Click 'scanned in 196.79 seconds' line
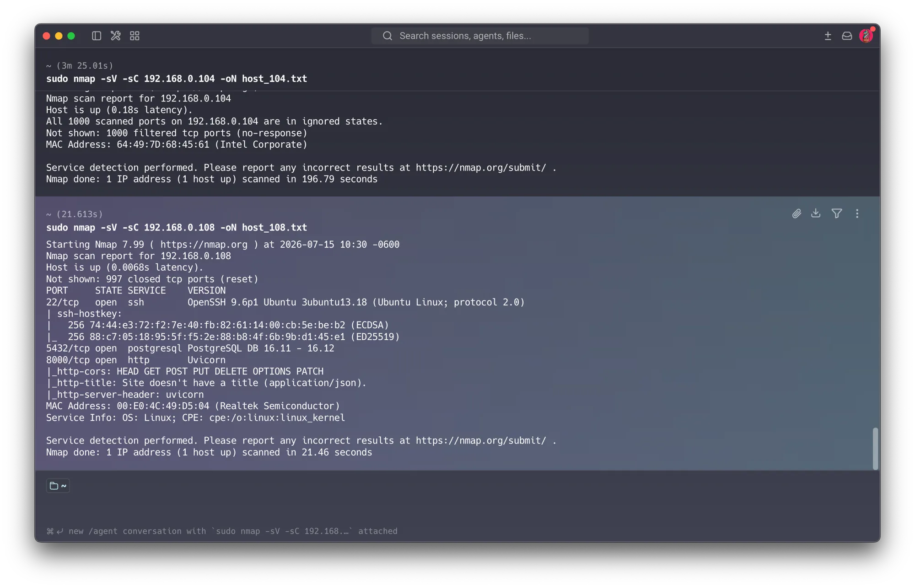The height and width of the screenshot is (588, 915). pyautogui.click(x=212, y=179)
